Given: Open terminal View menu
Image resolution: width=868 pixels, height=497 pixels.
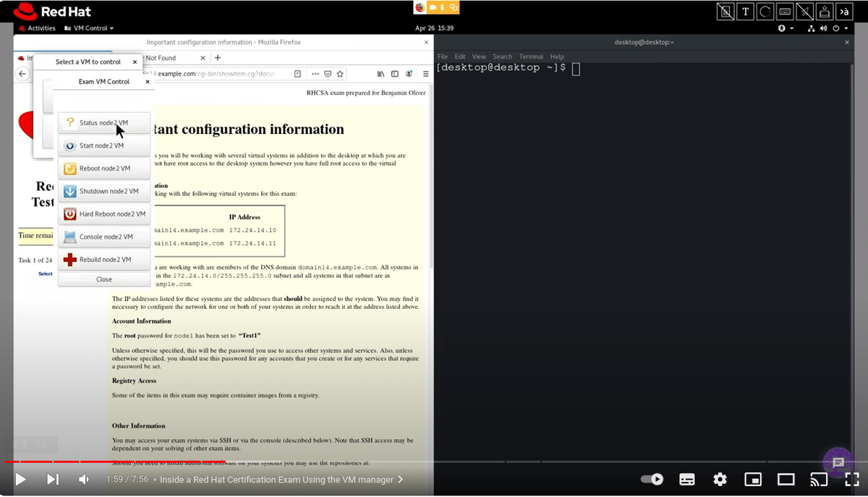Looking at the screenshot, I should click(479, 56).
